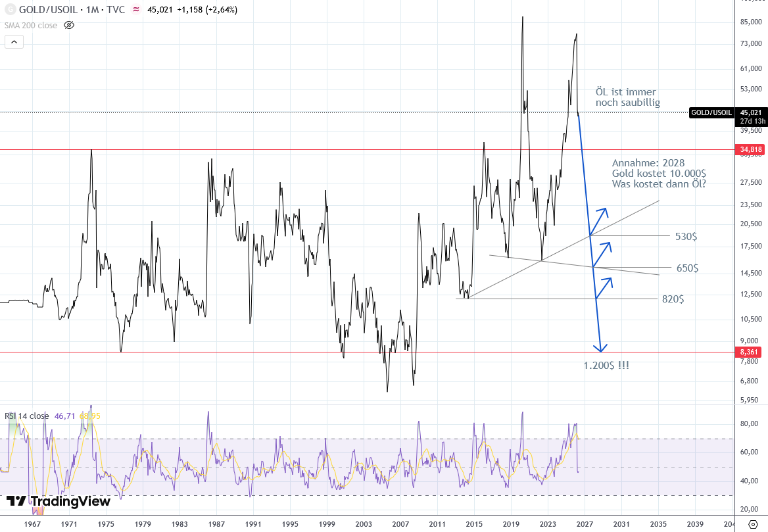Click the yellow RSI value 68,95
Viewport: 768px width, 532px height.
[90, 416]
